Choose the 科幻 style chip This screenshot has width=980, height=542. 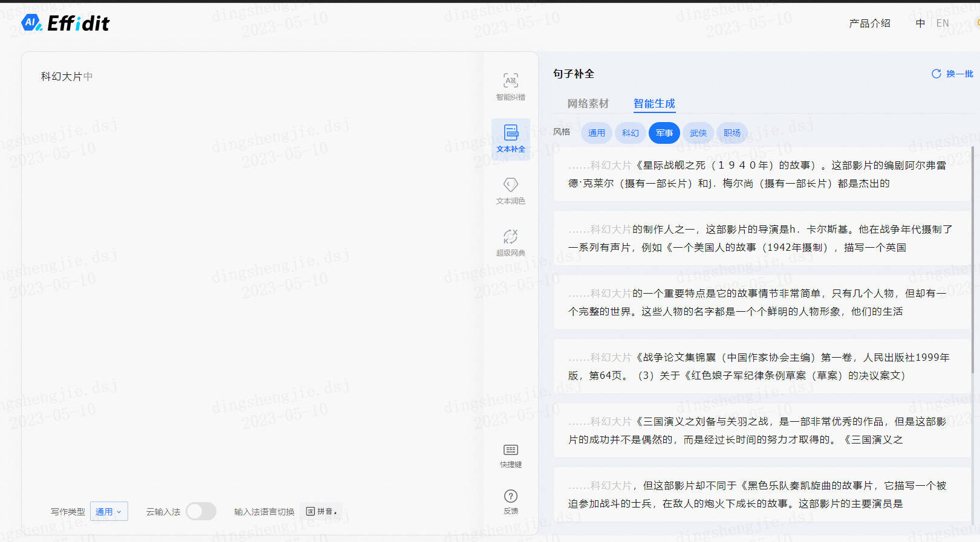coord(630,133)
